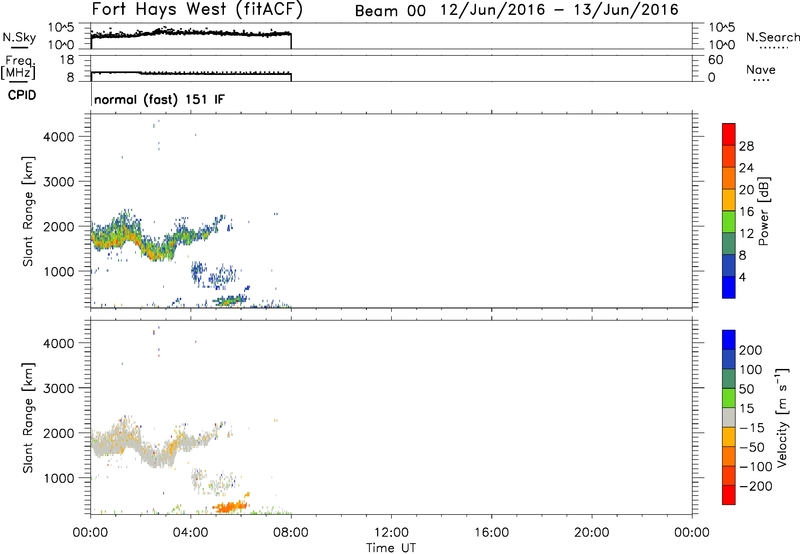Click the 'Fort Hays West (fitACF)' plot title
The height and width of the screenshot is (554, 800).
pyautogui.click(x=196, y=9)
